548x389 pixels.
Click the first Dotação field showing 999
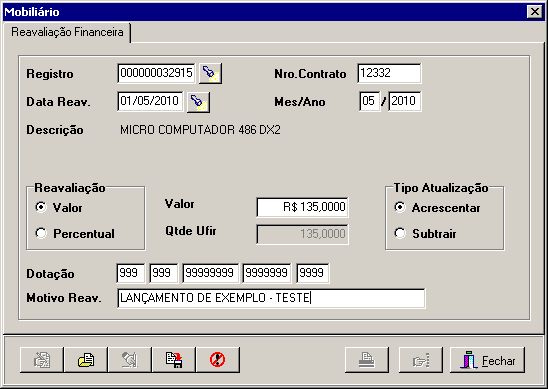coord(131,273)
